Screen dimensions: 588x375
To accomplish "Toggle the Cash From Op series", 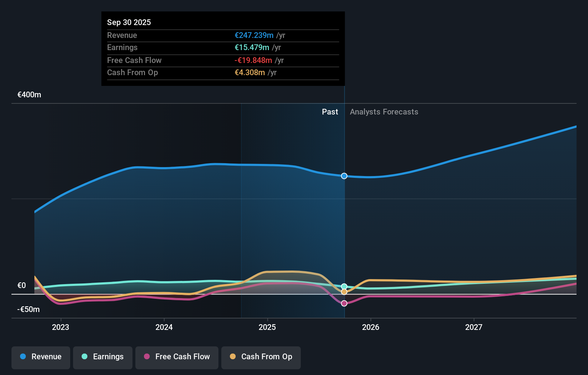I will point(261,357).
